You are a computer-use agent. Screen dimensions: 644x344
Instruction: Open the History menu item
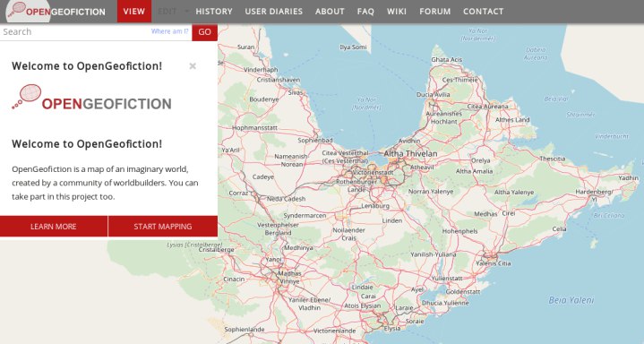(214, 12)
